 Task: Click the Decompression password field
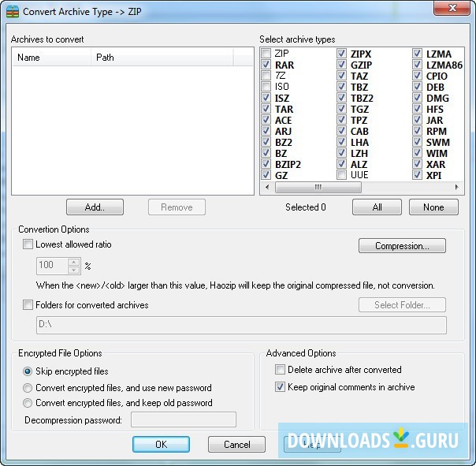click(184, 419)
